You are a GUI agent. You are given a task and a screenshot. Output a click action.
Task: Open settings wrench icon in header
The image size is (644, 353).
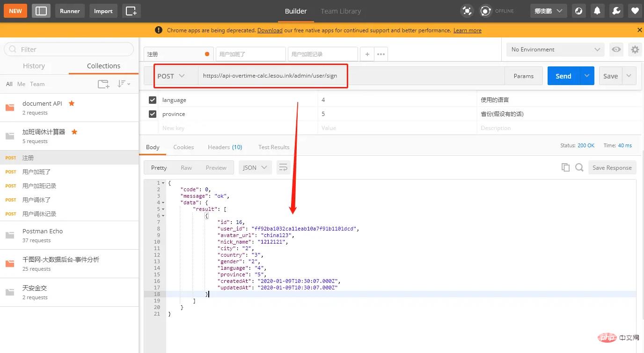click(x=616, y=11)
